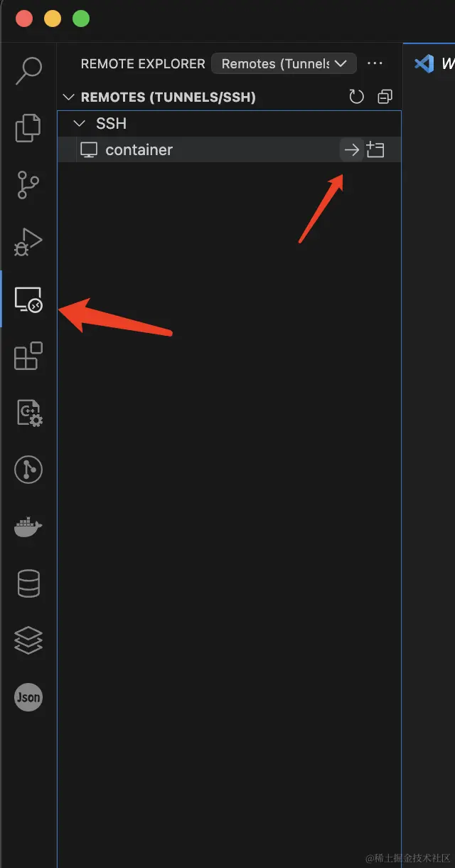This screenshot has width=455, height=868.
Task: Open the Remotes (Tunnels/SSH) dropdown
Action: (x=284, y=63)
